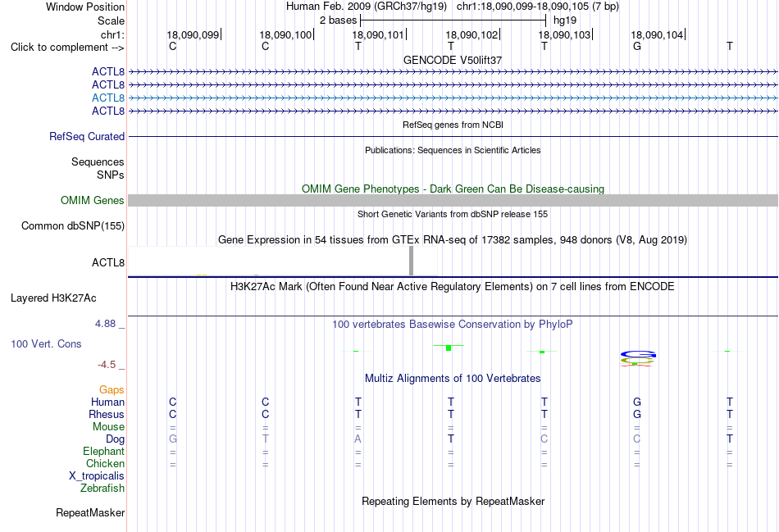Open the Layered H3K27Ac track label

53,298
